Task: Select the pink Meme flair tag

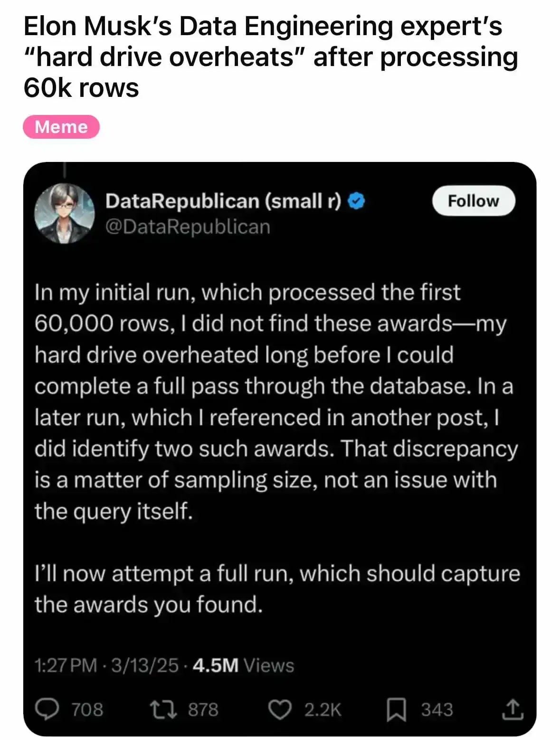Action: (61, 127)
